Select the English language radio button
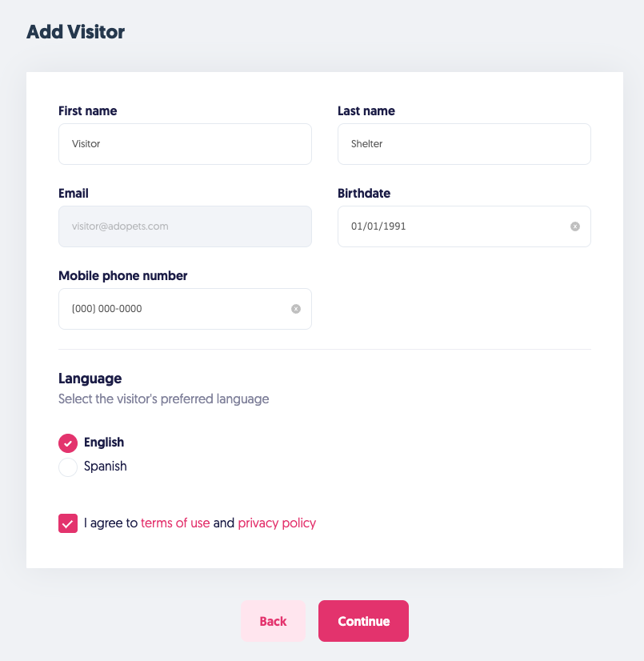Viewport: 644px width, 661px height. (68, 443)
